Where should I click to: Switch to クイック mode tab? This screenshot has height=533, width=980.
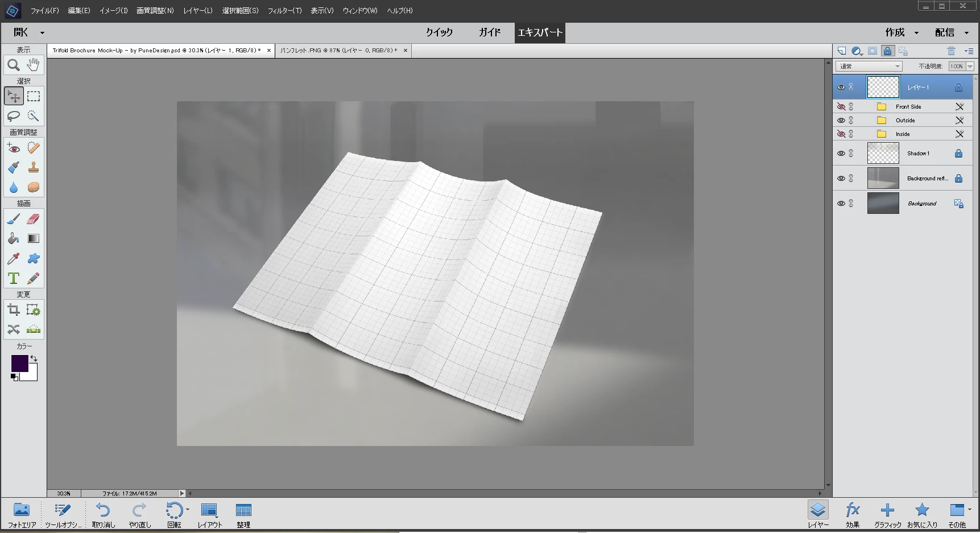(439, 32)
